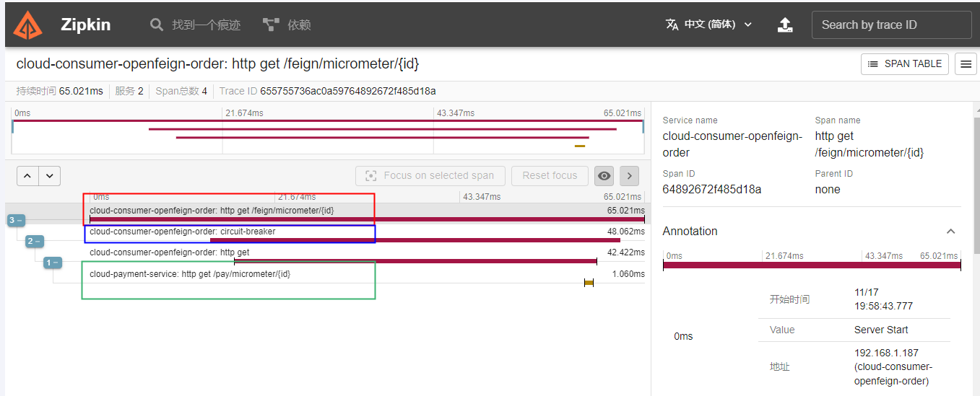Click the dependencies graph icon in header
980x396 pixels.
[x=271, y=25]
